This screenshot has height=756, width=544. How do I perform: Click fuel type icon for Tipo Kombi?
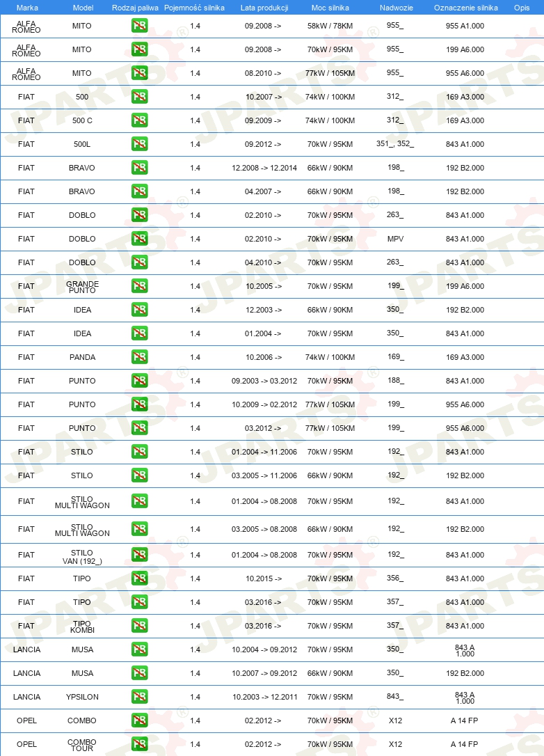[x=140, y=625]
